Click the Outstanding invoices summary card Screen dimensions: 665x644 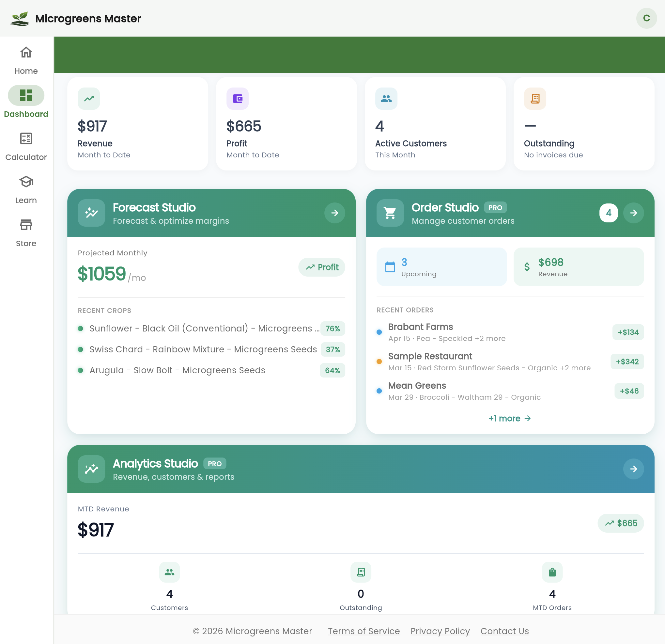pos(583,124)
